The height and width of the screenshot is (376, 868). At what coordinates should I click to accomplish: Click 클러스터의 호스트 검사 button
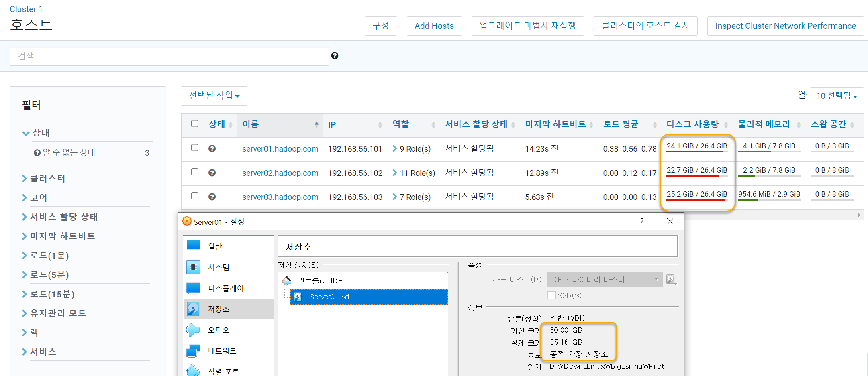click(x=645, y=26)
